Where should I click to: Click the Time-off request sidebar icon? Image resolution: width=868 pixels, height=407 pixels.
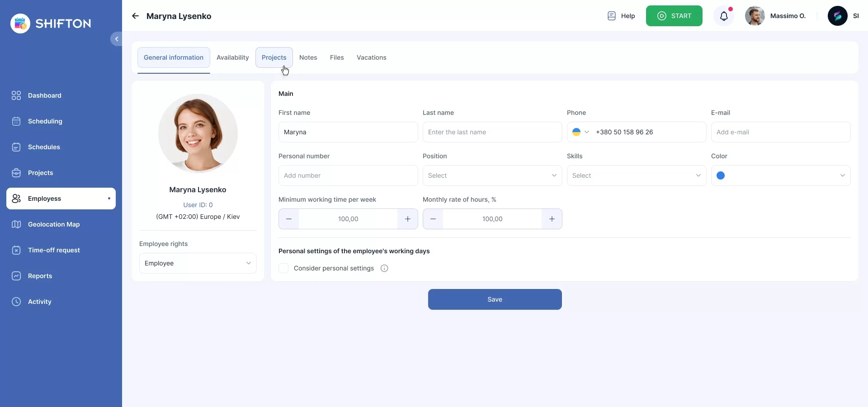click(16, 250)
